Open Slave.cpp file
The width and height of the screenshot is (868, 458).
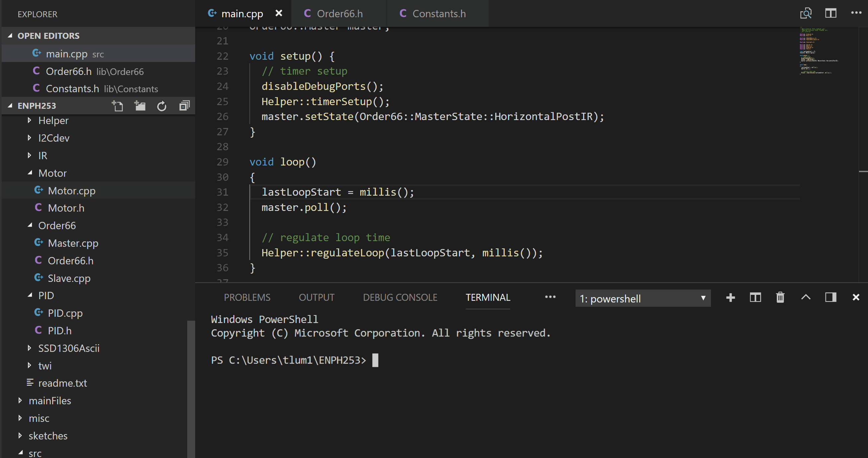pos(98,278)
